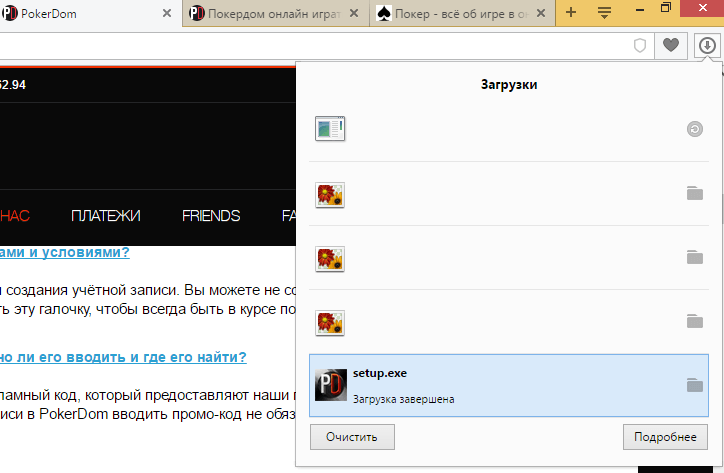Open folder for second download item

click(695, 193)
